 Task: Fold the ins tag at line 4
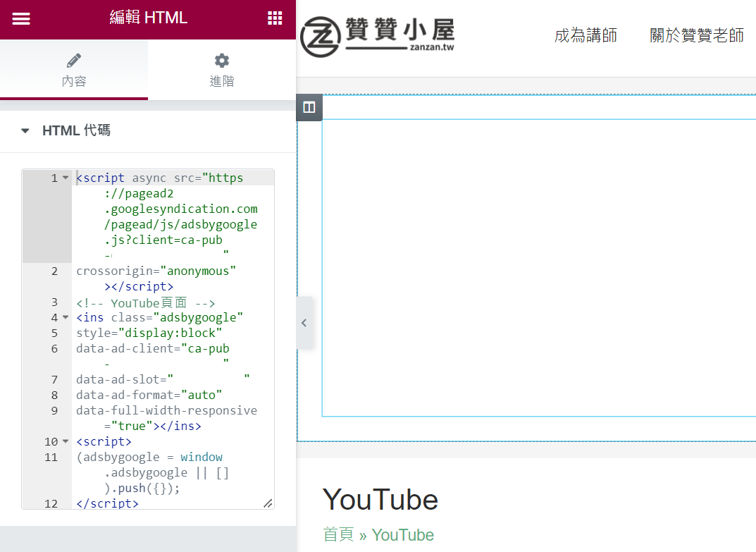pyautogui.click(x=66, y=317)
